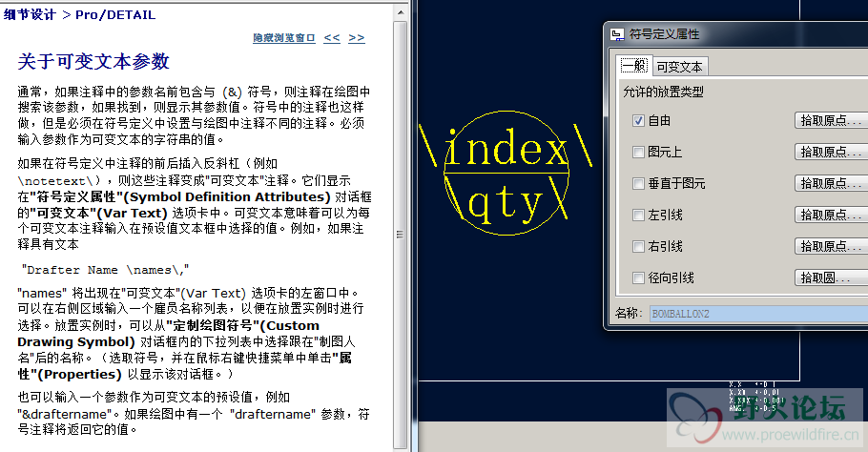The width and height of the screenshot is (868, 452).
Task: Toggle the 径向引线 checkbox
Action: coord(638,278)
